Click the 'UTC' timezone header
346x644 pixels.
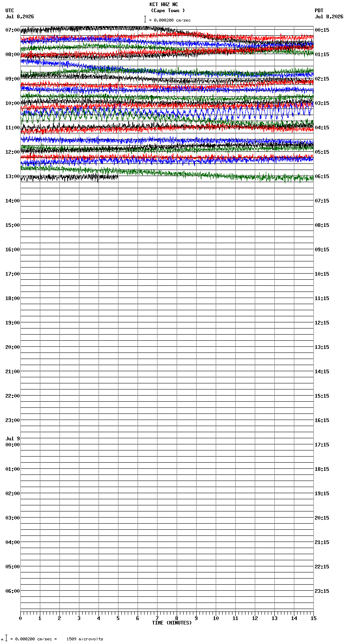[10, 11]
